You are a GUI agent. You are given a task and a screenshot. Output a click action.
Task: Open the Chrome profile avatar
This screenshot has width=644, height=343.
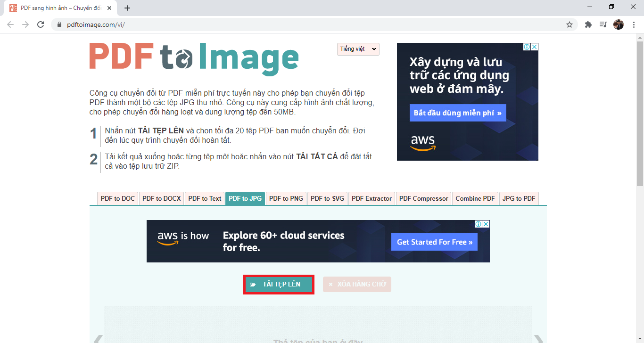[619, 24]
